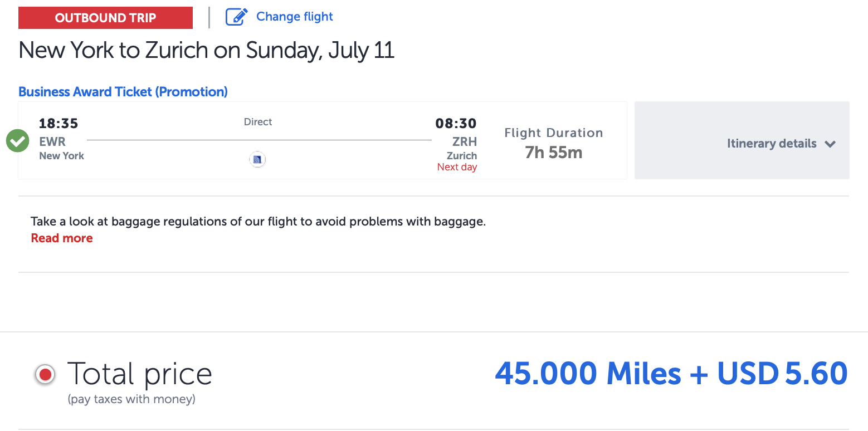Screen dimensions: 868x431
Task: Click the Next day label
Action: tap(457, 166)
